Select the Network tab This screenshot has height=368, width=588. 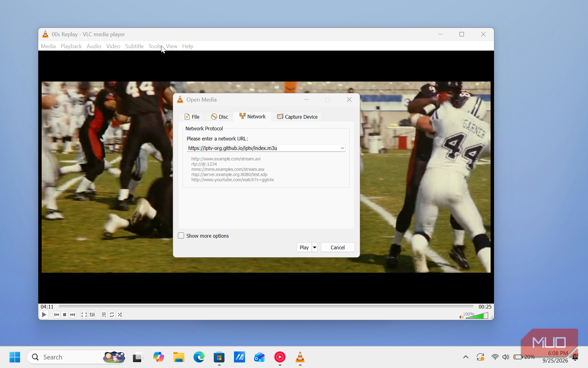[252, 117]
